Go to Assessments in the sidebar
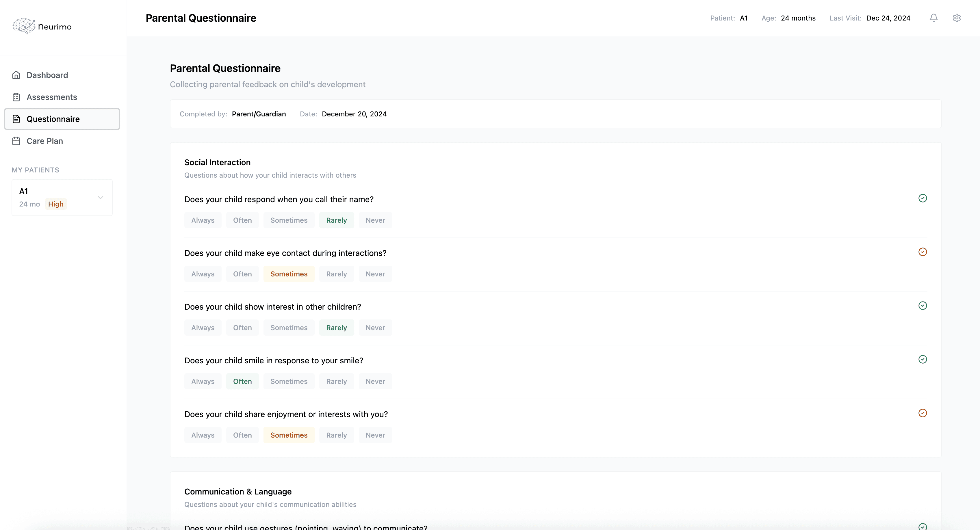The image size is (980, 530). pos(52,97)
